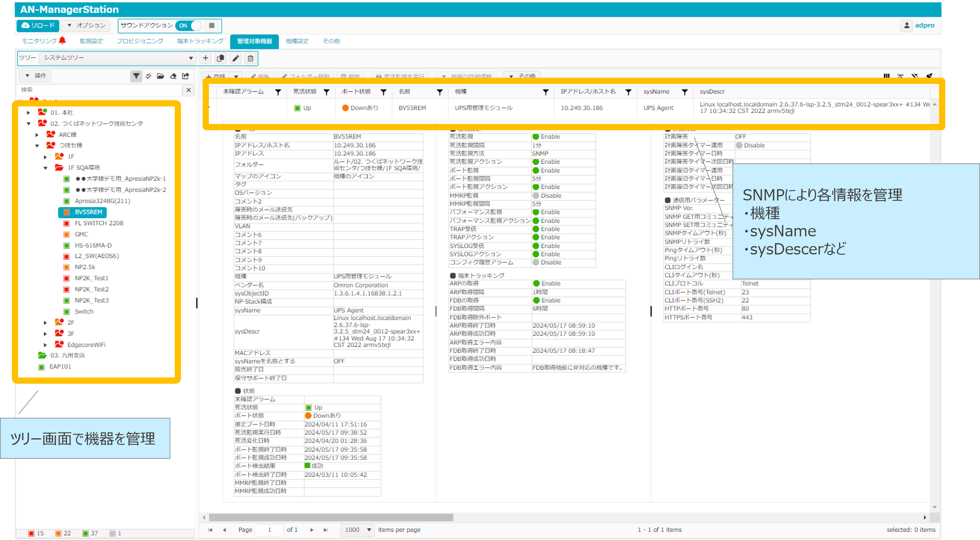The image size is (980, 540).
Task: Click the double-check select all icon
Action: tap(148, 76)
